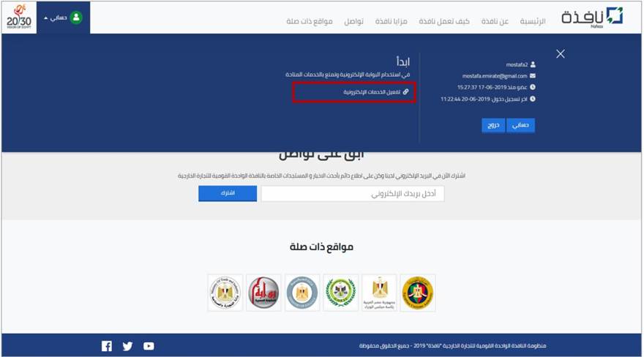Screen dimensions: 644x357
Task: Click the اشترك subscribe button
Action: tap(228, 193)
